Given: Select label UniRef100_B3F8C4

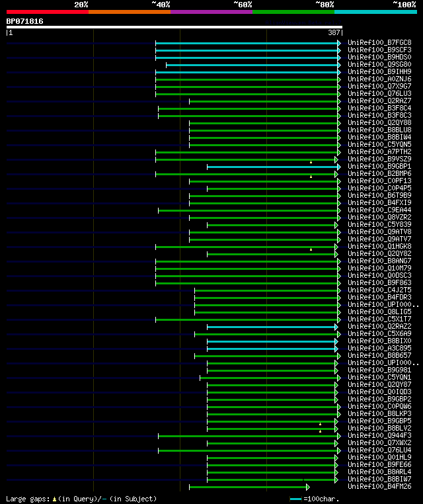Looking at the screenshot, I should pos(379,108).
